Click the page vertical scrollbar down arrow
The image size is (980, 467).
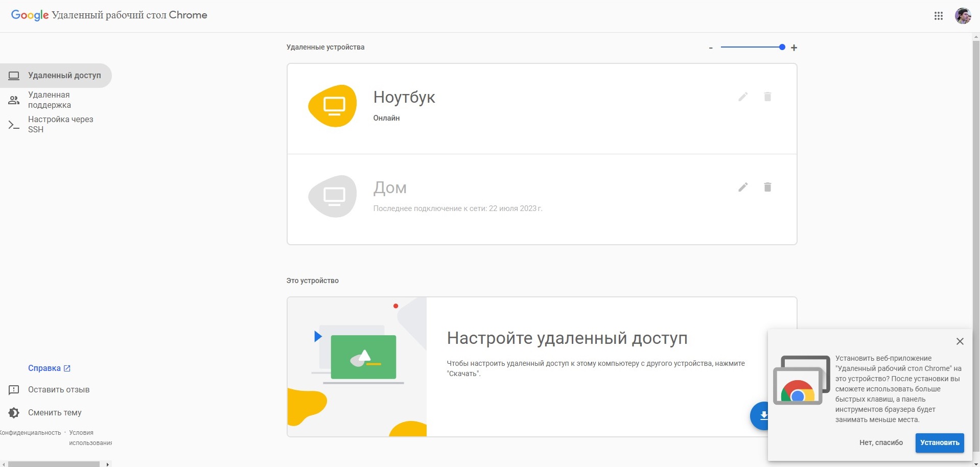point(976,463)
